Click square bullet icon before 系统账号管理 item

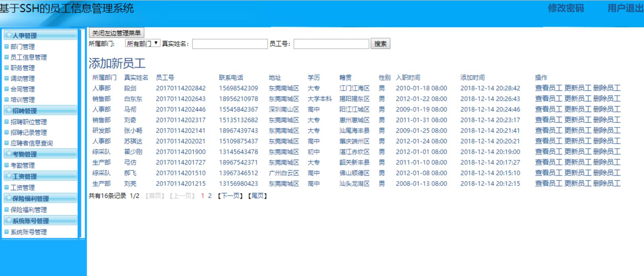click(7, 232)
